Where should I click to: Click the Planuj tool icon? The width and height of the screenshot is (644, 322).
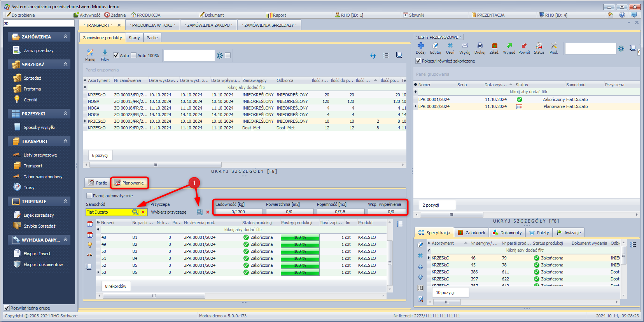tap(90, 53)
